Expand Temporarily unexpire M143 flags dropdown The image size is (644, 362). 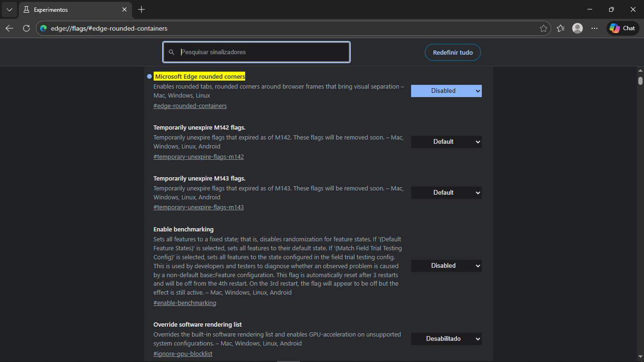(446, 193)
